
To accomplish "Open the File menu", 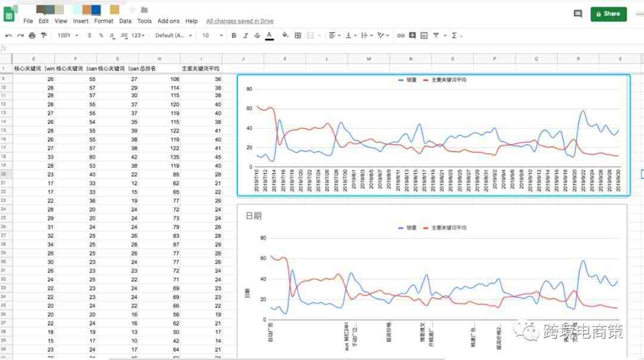I will pyautogui.click(x=28, y=21).
